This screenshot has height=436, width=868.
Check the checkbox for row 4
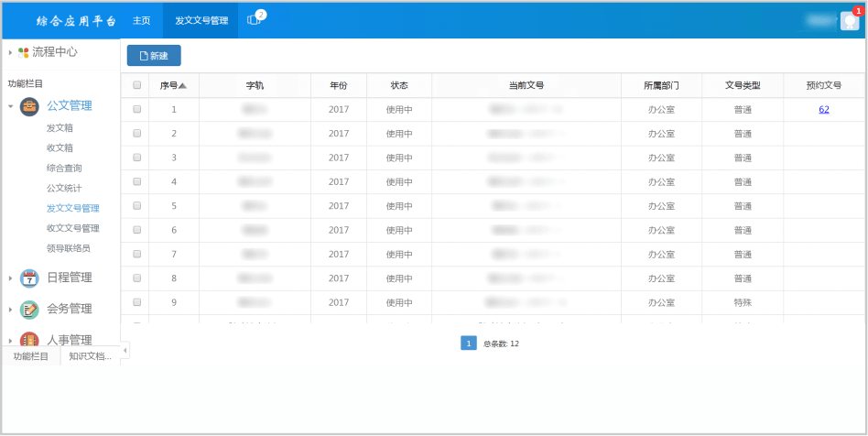click(137, 181)
